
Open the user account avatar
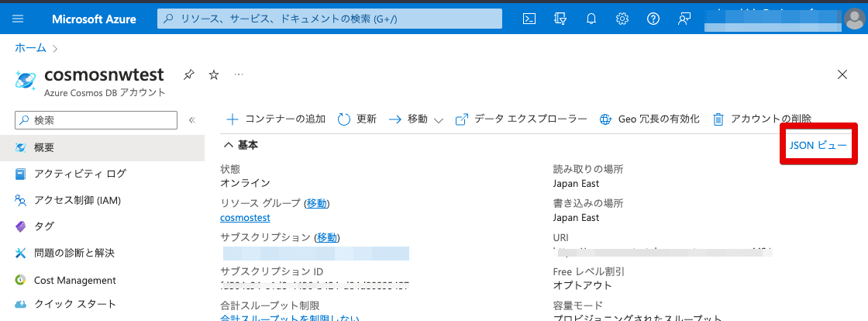point(856,19)
